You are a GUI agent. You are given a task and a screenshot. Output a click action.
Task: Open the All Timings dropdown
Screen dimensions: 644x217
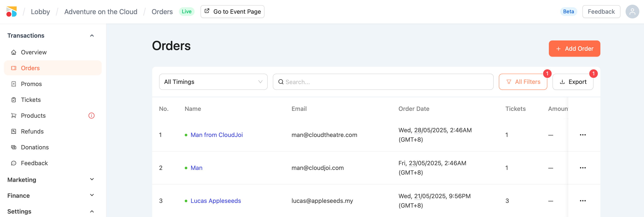(x=213, y=82)
